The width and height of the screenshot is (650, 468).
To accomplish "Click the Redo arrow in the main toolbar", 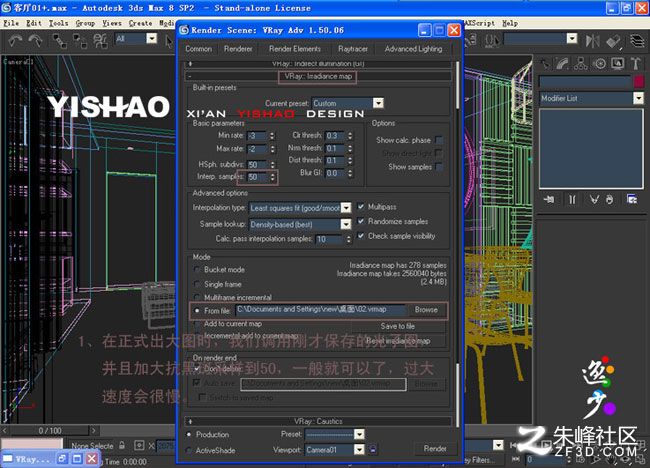I will [x=36, y=41].
